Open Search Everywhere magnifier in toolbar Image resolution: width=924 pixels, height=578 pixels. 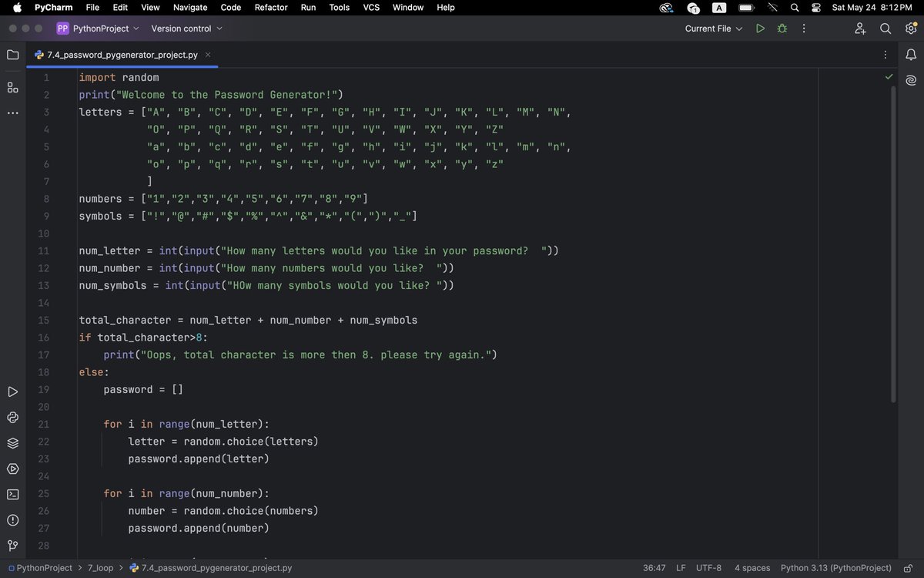tap(885, 29)
